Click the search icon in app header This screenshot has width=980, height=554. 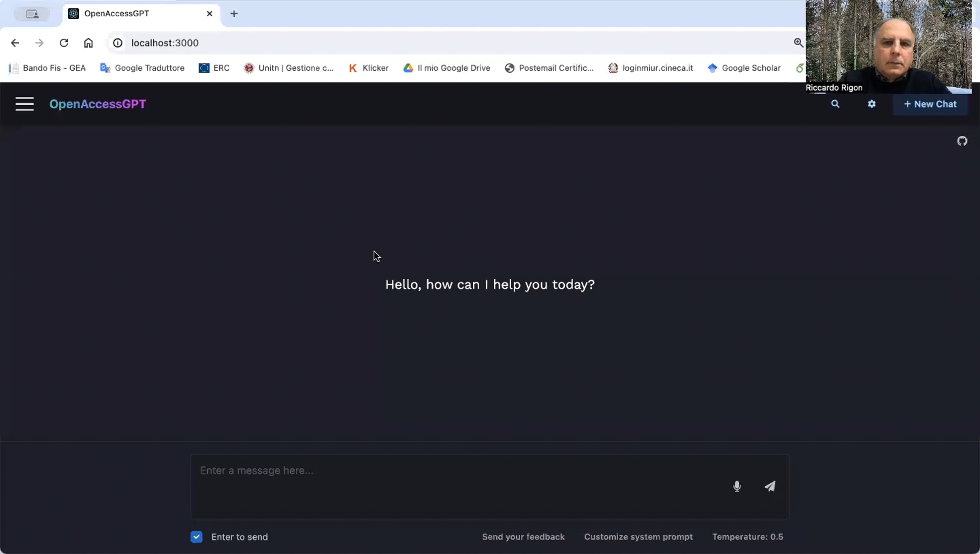pos(835,104)
